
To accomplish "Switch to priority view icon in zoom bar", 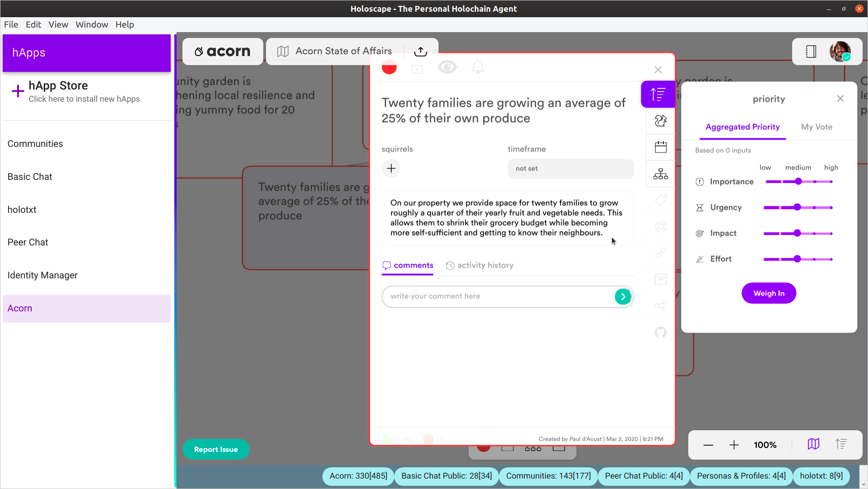I will [841, 444].
